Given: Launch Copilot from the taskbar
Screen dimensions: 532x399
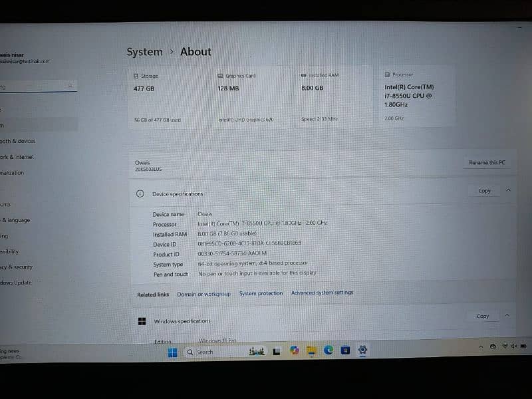Looking at the screenshot, I should [294, 350].
